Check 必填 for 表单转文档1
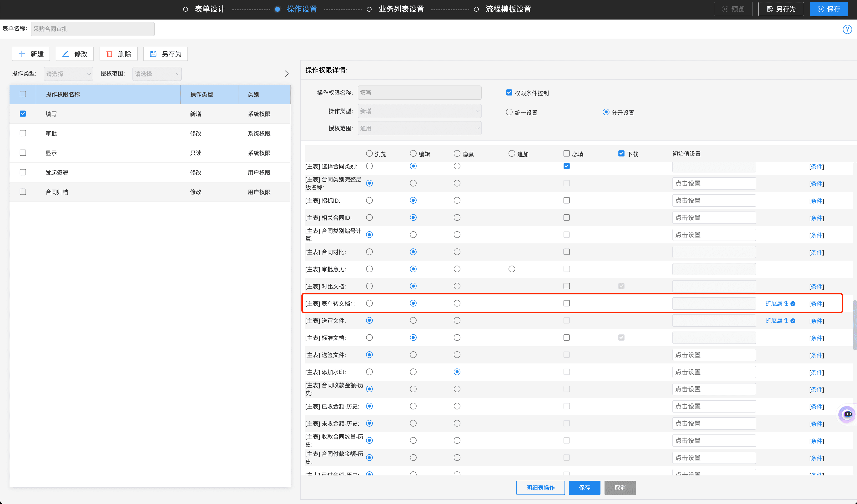The image size is (857, 504). pyautogui.click(x=567, y=303)
